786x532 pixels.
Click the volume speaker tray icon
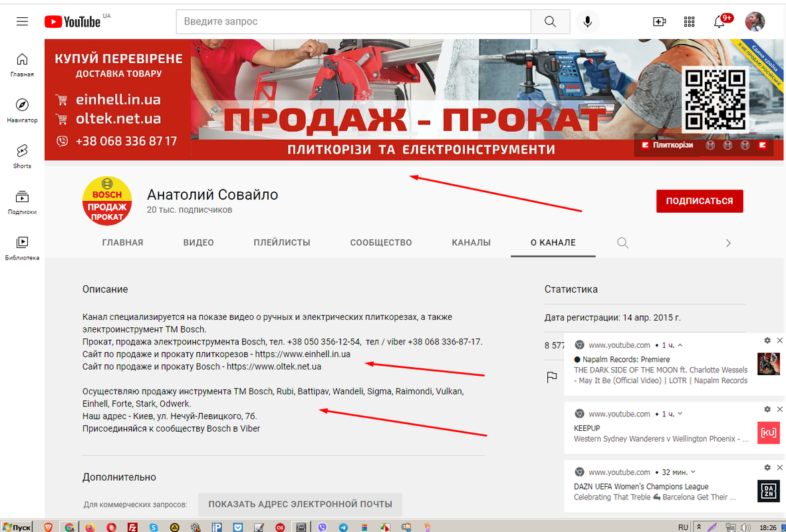[x=745, y=527]
